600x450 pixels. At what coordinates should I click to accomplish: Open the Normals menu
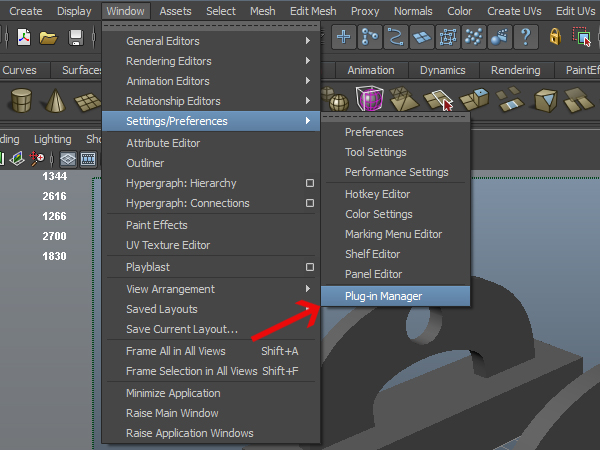413,11
